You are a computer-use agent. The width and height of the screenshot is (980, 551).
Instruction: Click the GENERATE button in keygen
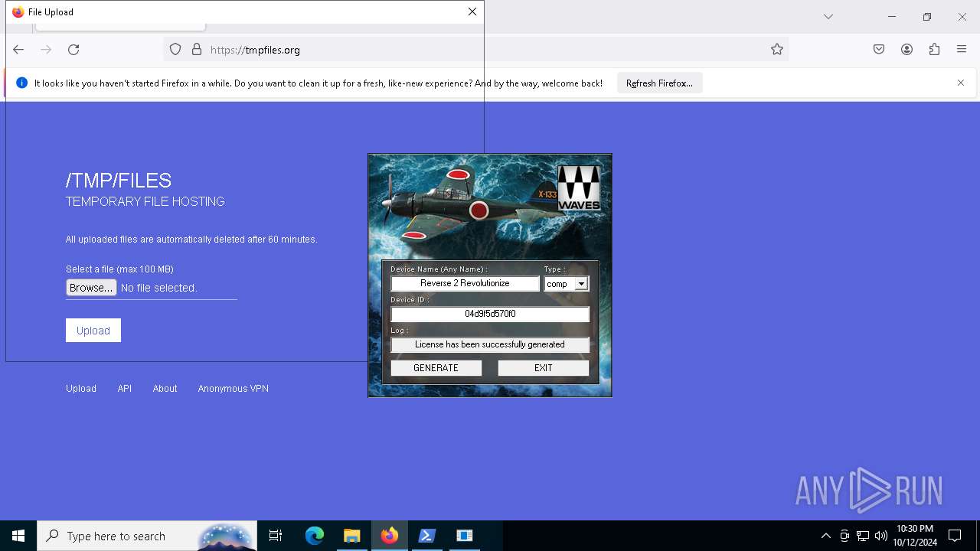point(436,368)
